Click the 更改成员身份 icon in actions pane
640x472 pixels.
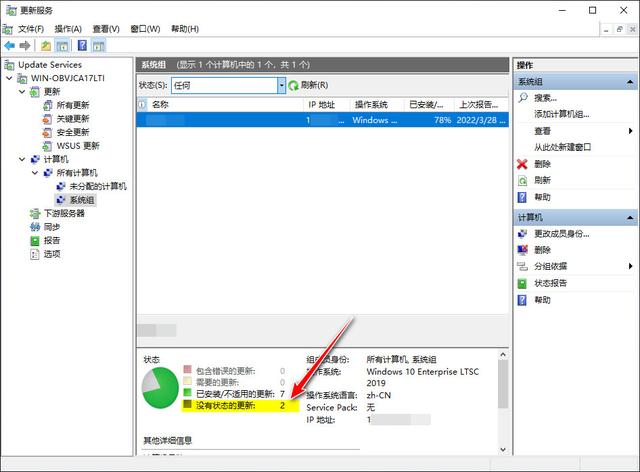522,234
